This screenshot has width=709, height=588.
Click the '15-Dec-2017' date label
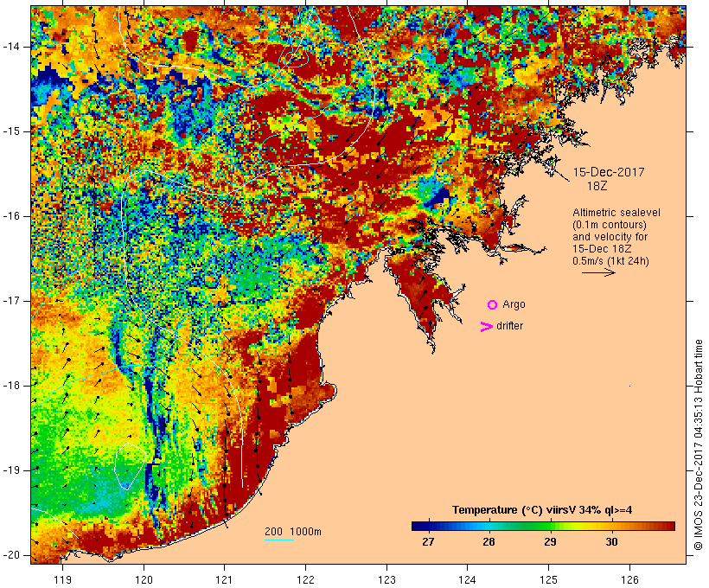coord(609,172)
